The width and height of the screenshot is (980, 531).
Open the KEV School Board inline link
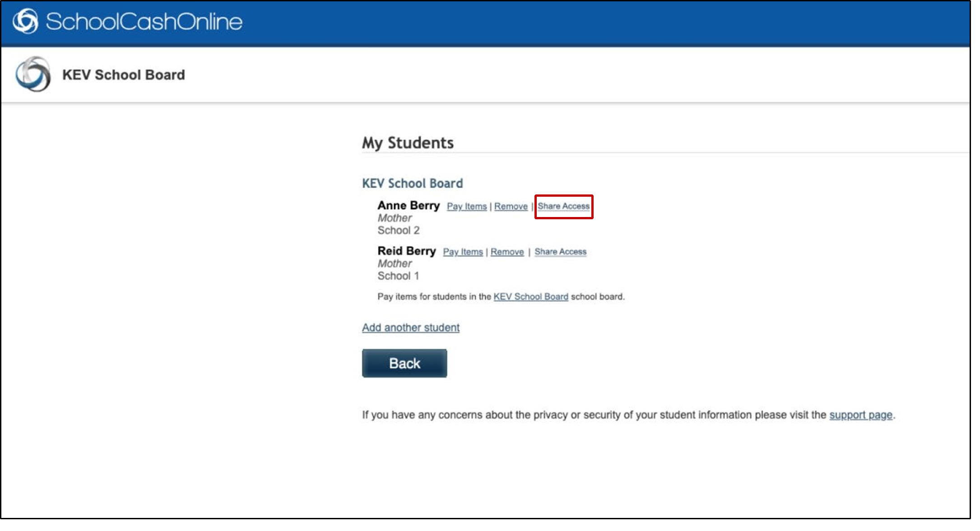pyautogui.click(x=530, y=297)
